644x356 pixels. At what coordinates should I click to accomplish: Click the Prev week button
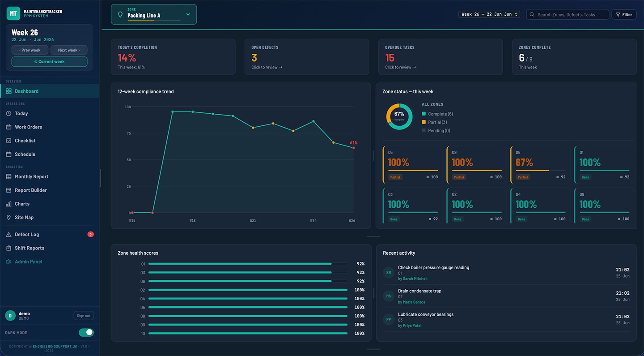[30, 50]
